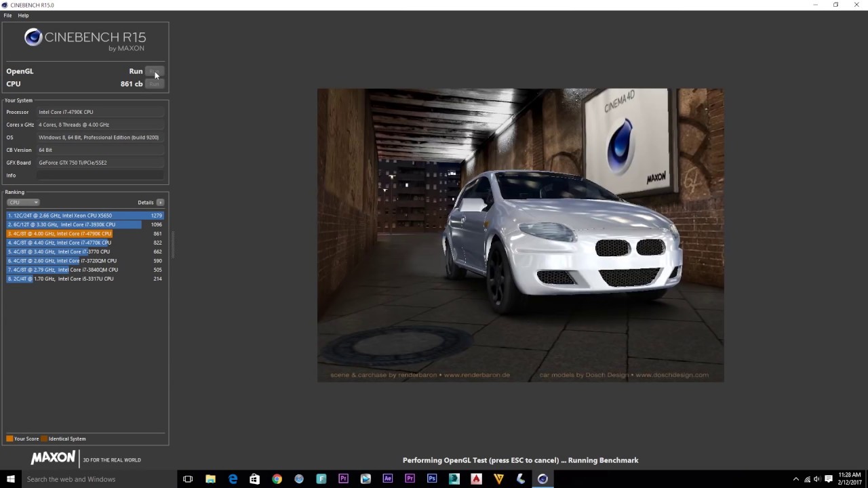Click the Identical System legend swatch
Viewport: 868px width, 488px height.
pos(44,439)
